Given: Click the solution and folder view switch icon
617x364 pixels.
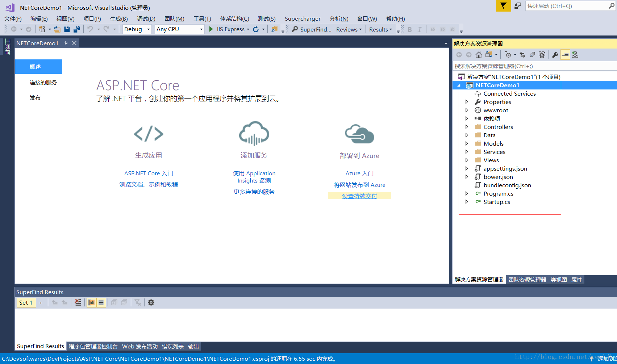Looking at the screenshot, I should (x=489, y=55).
